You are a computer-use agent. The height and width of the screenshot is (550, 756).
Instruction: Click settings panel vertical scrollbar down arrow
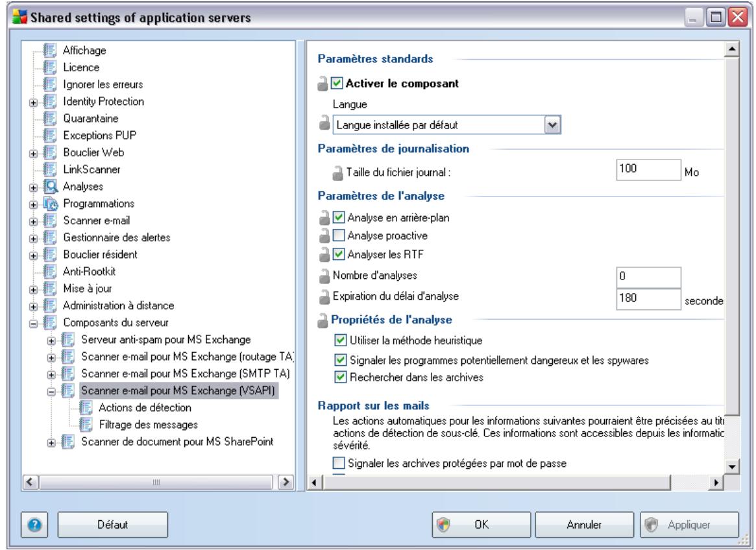coord(732,466)
